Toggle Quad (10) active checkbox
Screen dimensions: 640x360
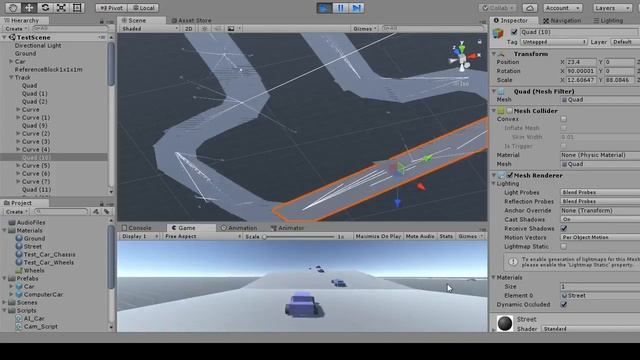pyautogui.click(x=514, y=32)
